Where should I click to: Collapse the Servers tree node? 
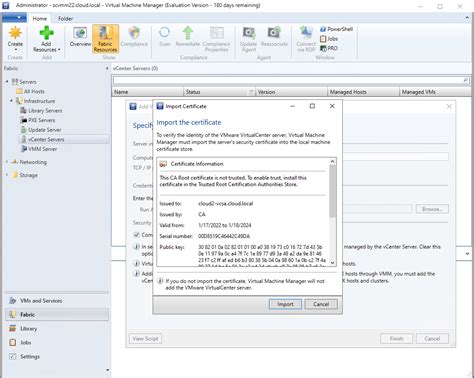7,82
